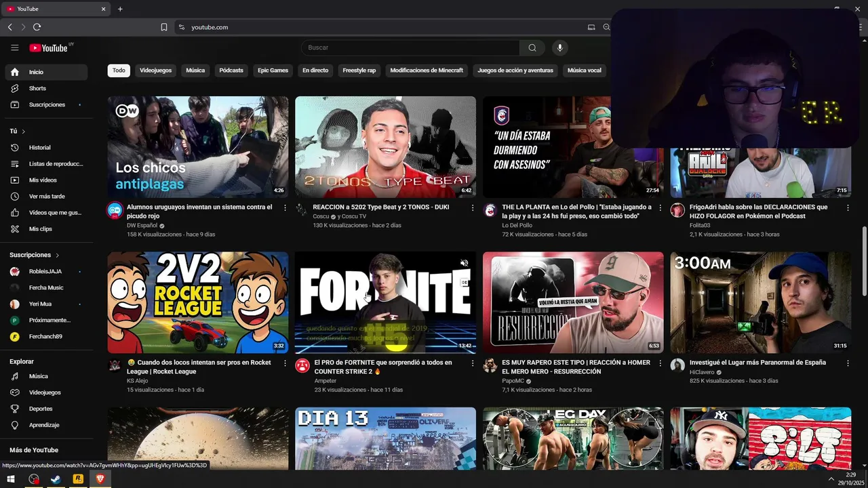
Task: Select the Epic Games filter chip
Action: pyautogui.click(x=273, y=70)
